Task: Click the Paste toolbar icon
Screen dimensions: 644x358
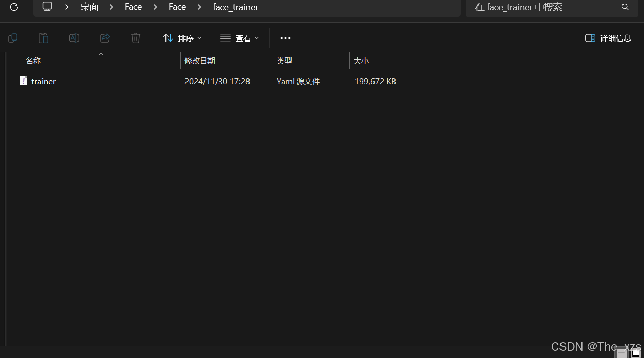Action: pos(44,38)
